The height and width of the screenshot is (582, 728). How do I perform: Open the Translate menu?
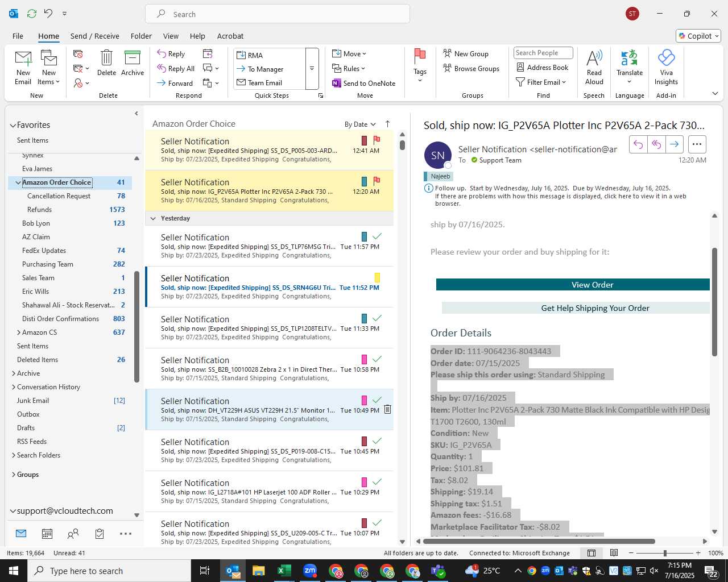tap(630, 67)
